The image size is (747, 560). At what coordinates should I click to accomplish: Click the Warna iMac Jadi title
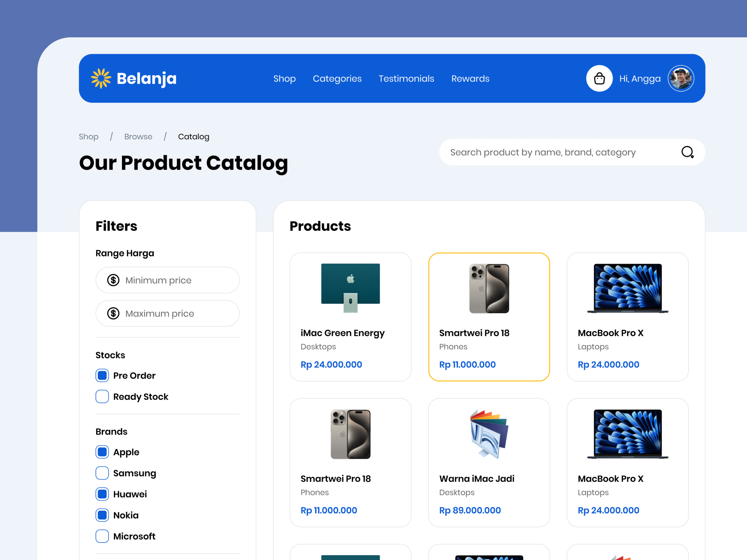click(477, 479)
